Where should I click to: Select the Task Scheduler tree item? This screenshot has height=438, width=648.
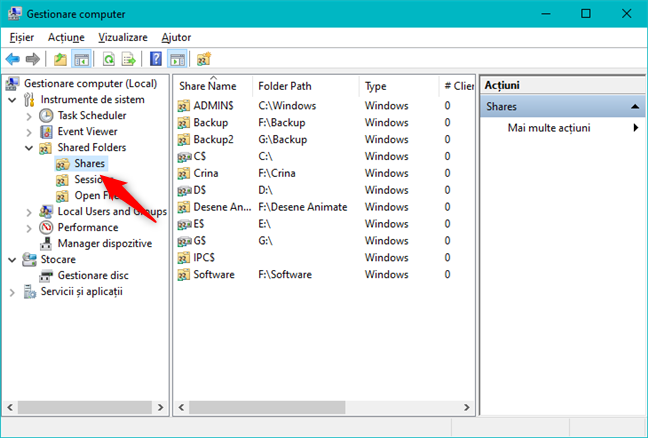pos(87,115)
